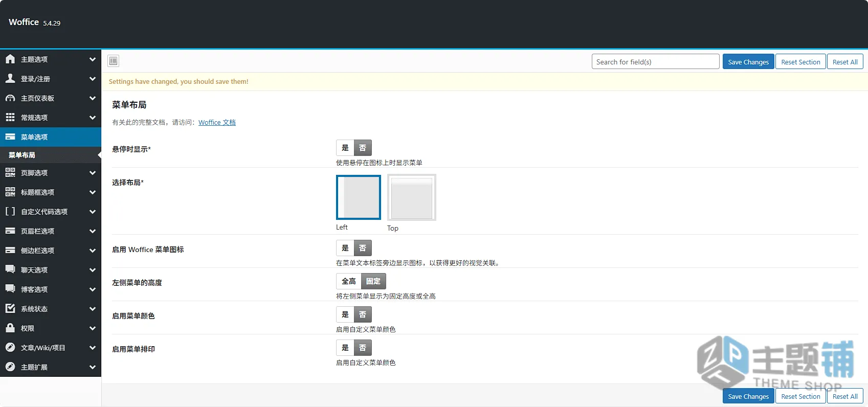Expand the 页眉栏选项 section chevron

(93, 231)
